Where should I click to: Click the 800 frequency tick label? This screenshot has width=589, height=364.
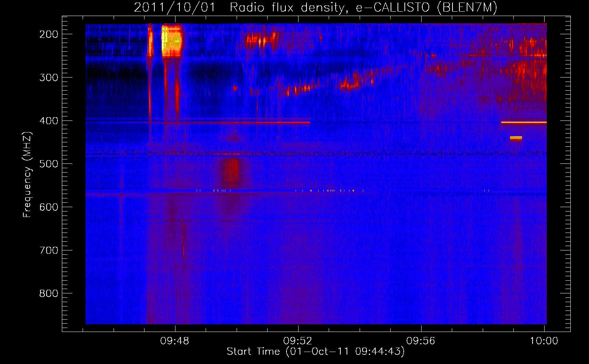click(49, 293)
